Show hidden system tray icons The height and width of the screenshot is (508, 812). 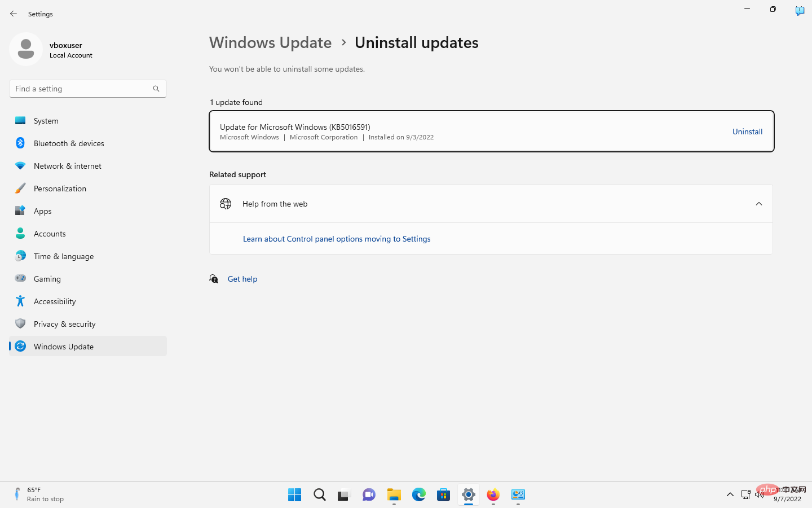730,494
